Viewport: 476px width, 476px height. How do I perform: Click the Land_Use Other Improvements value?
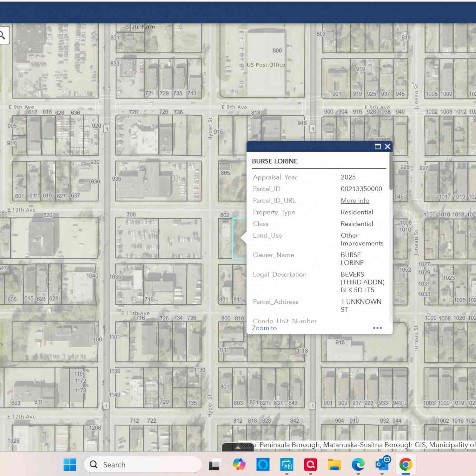(362, 239)
